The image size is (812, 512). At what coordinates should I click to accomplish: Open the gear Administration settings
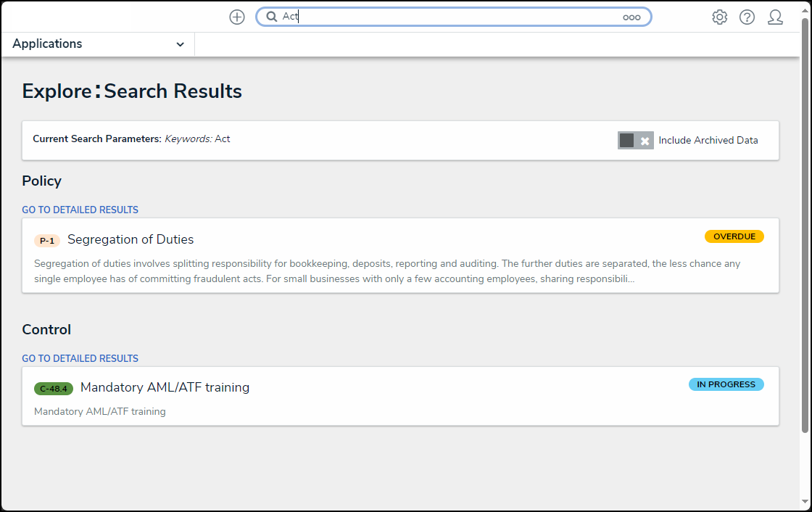(x=719, y=17)
